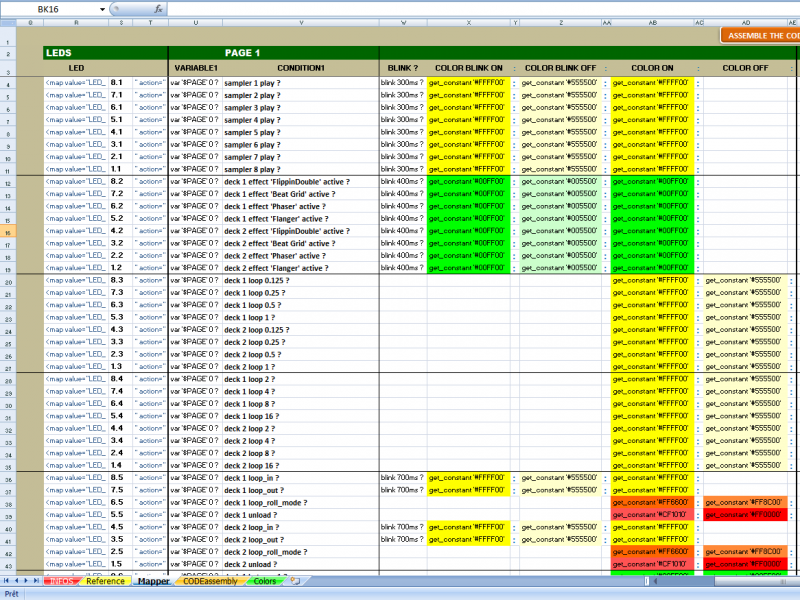
Task: Click the insert function fx icon
Action: (158, 8)
